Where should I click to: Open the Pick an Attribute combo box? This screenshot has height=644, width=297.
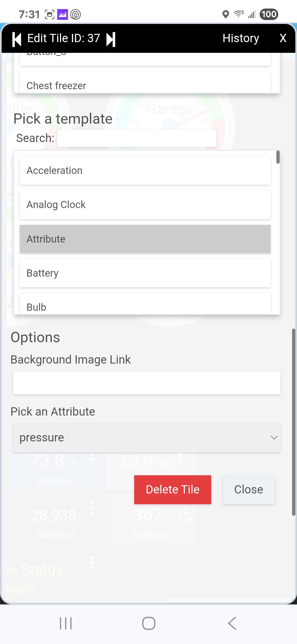click(147, 438)
